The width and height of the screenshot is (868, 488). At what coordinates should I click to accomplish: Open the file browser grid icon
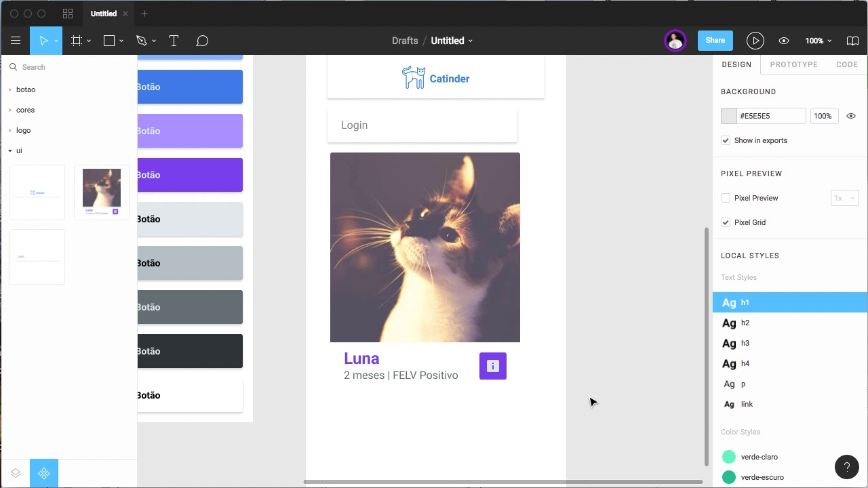click(68, 14)
